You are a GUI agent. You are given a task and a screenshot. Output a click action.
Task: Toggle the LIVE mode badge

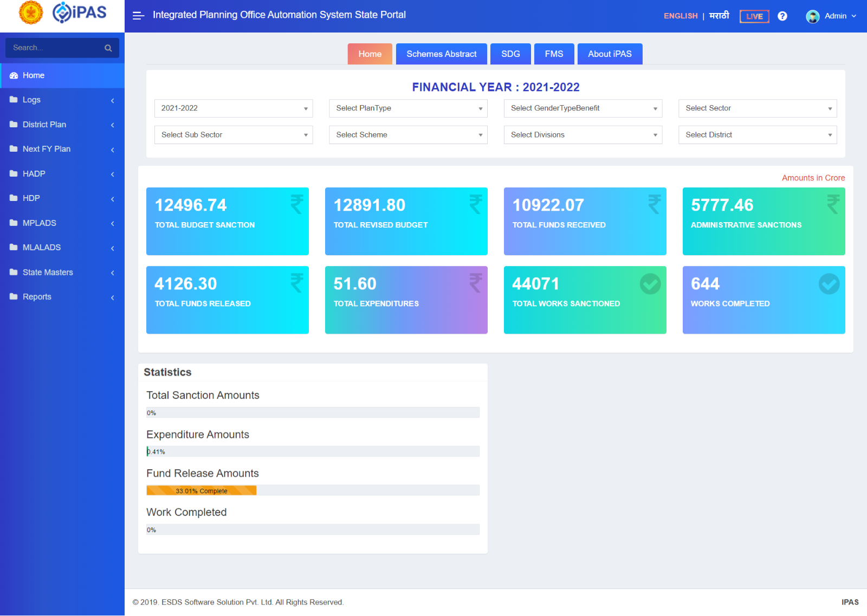(754, 16)
